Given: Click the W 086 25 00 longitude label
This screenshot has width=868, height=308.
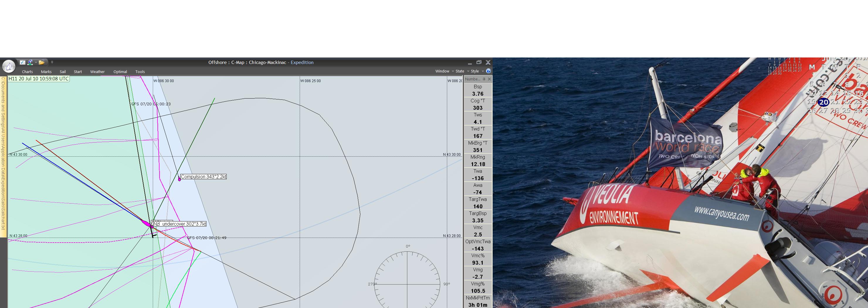Looking at the screenshot, I should [x=311, y=81].
